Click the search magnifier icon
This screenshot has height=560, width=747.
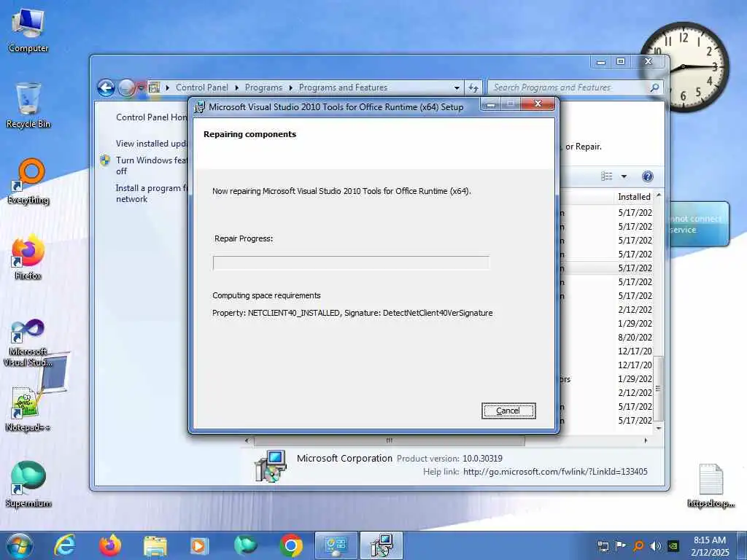tap(654, 87)
